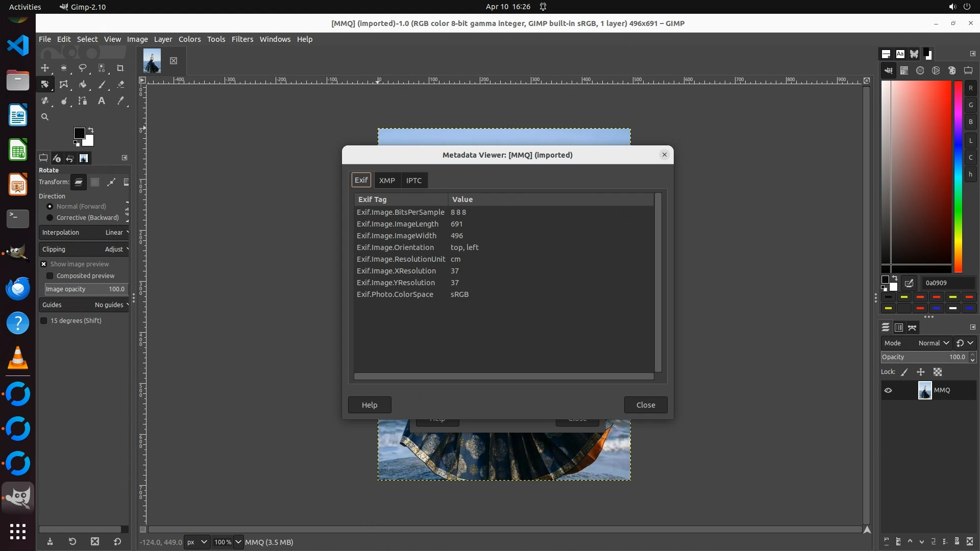980x551 pixels.
Task: Select the Free Select lasso tool
Action: tap(83, 68)
